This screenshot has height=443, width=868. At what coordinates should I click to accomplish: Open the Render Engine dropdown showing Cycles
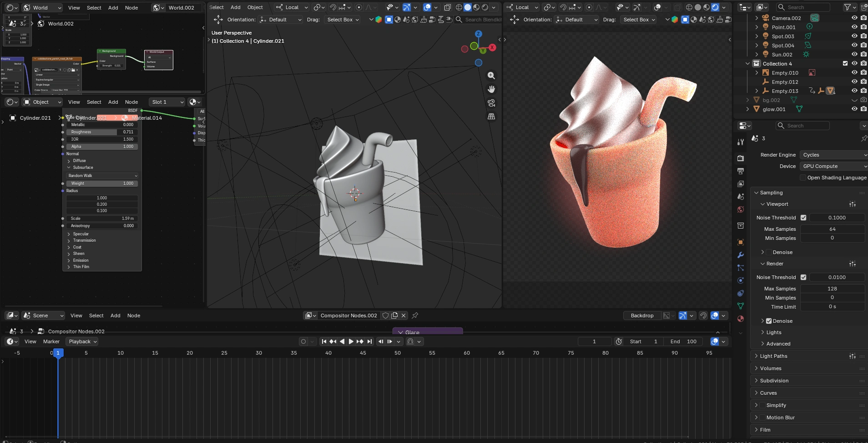(833, 155)
